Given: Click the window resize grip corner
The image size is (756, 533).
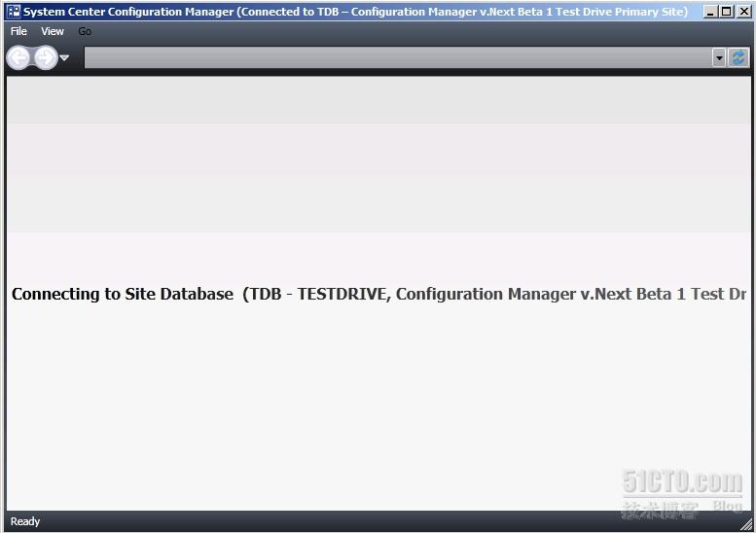Looking at the screenshot, I should click(x=746, y=524).
